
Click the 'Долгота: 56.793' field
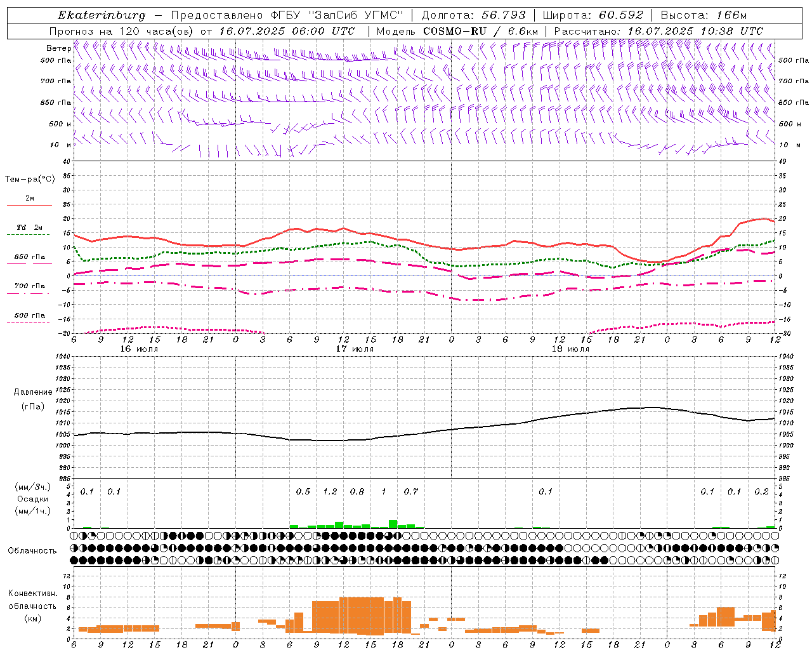(x=473, y=15)
